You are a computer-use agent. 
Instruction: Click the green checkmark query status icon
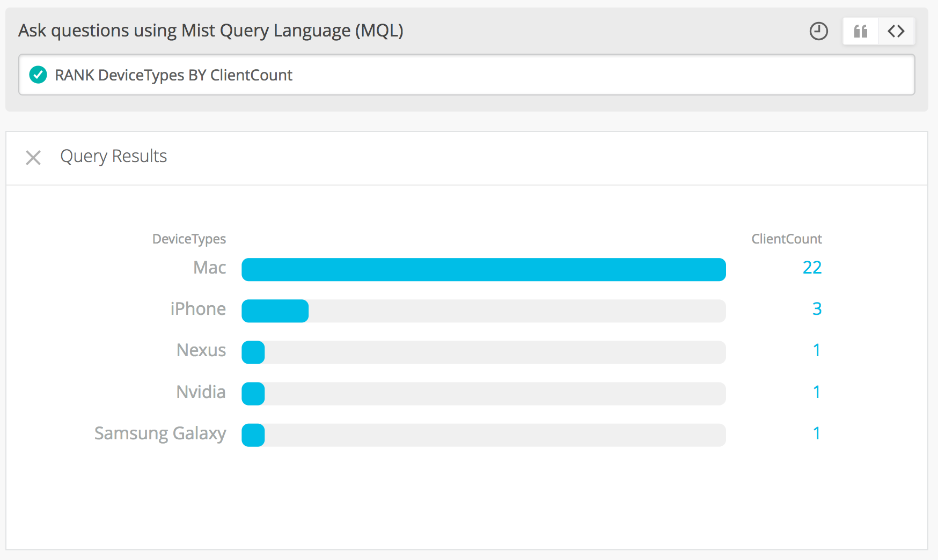click(x=38, y=75)
